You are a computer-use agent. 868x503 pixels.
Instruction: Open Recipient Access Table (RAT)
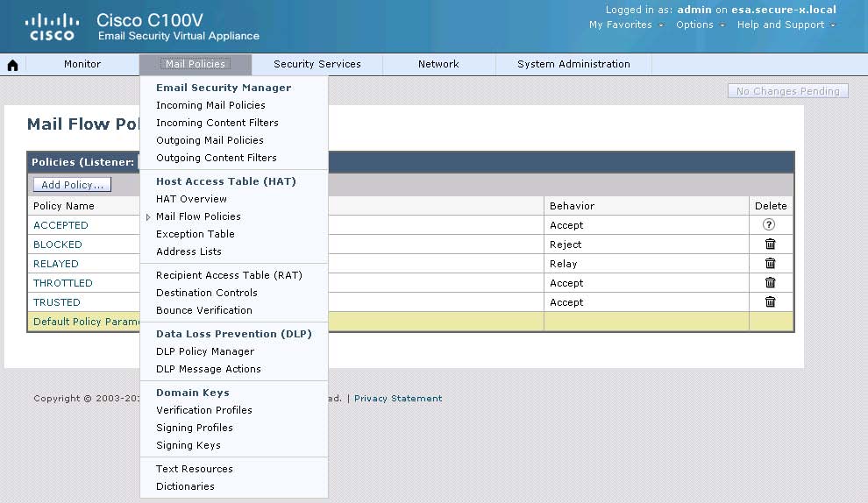pos(229,275)
